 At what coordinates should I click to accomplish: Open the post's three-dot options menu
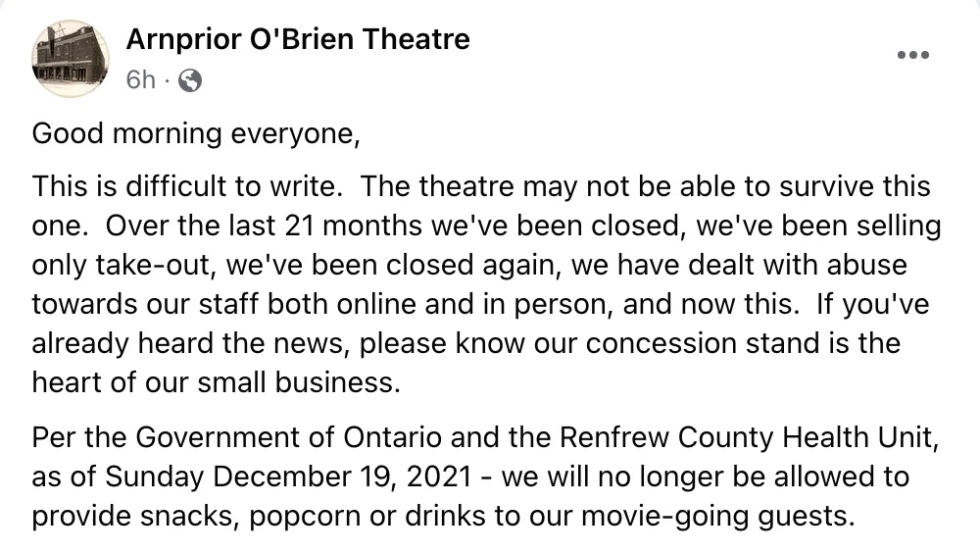click(913, 55)
